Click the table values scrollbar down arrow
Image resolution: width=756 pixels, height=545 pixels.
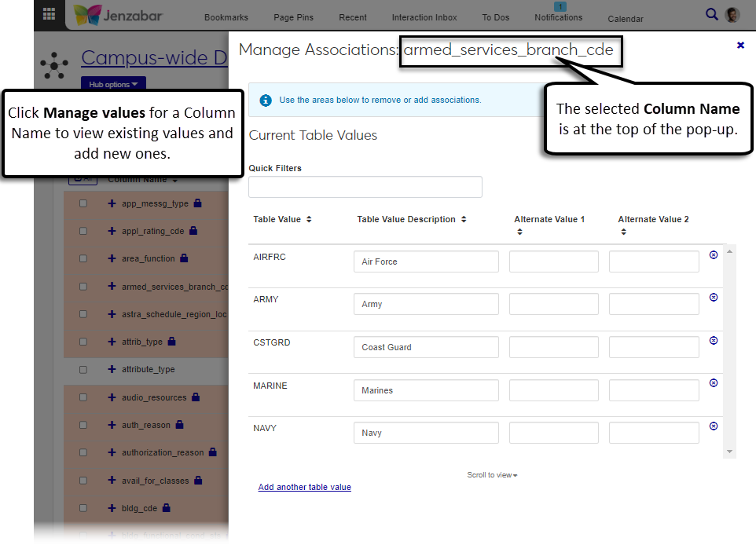click(729, 452)
